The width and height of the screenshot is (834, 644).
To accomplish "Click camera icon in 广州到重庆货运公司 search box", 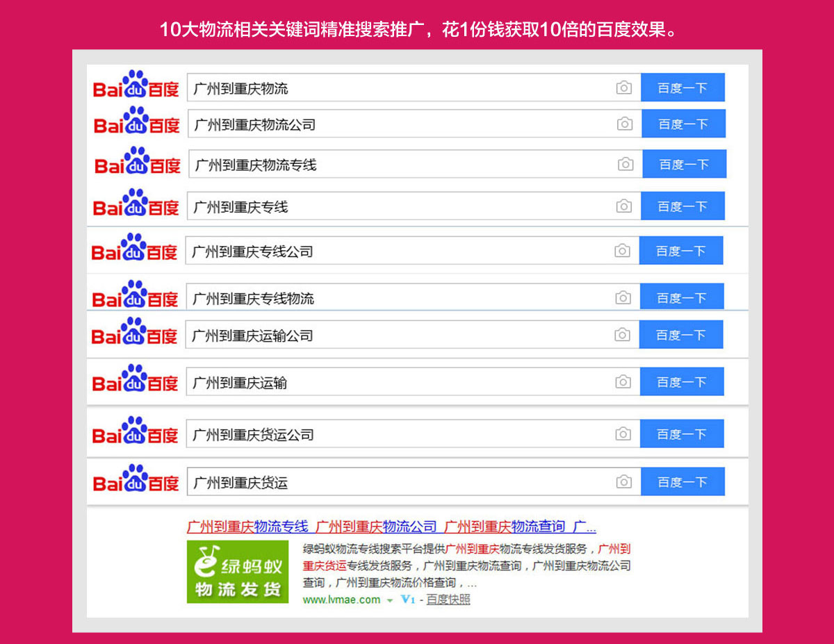I will pyautogui.click(x=623, y=434).
